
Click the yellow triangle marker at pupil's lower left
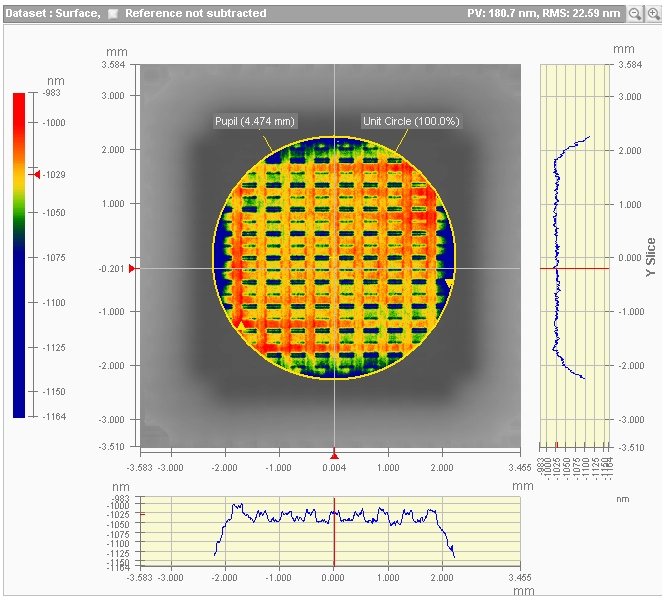pos(240,325)
